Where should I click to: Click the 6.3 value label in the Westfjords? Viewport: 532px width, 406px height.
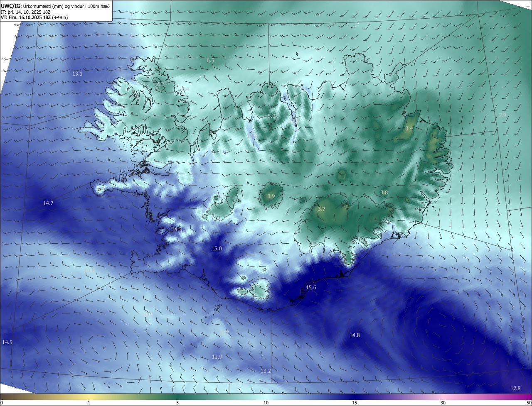click(160, 84)
